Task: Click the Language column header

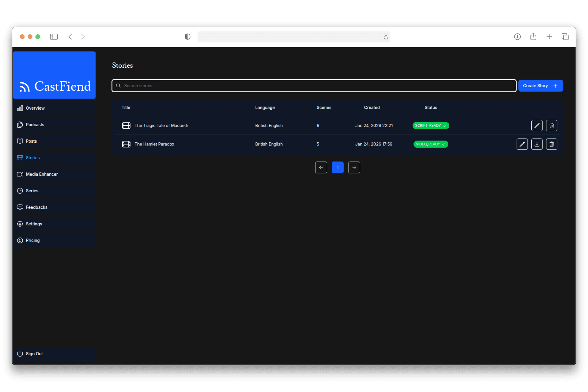Action: click(265, 107)
